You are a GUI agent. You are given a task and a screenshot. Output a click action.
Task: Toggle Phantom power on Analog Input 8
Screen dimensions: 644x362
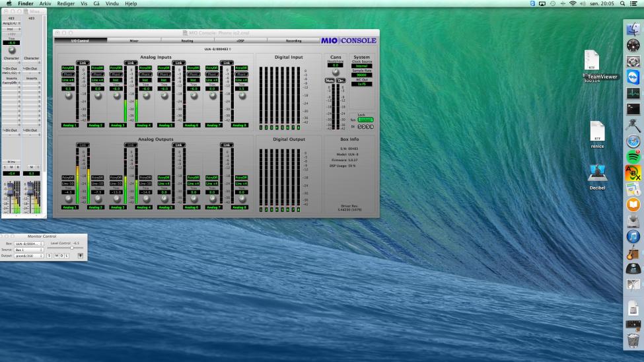pyautogui.click(x=242, y=74)
